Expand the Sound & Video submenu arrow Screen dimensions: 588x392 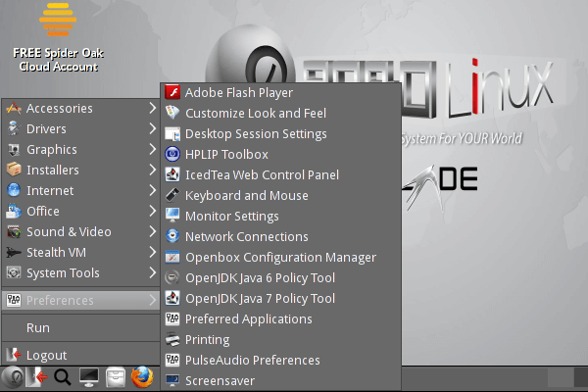click(152, 231)
